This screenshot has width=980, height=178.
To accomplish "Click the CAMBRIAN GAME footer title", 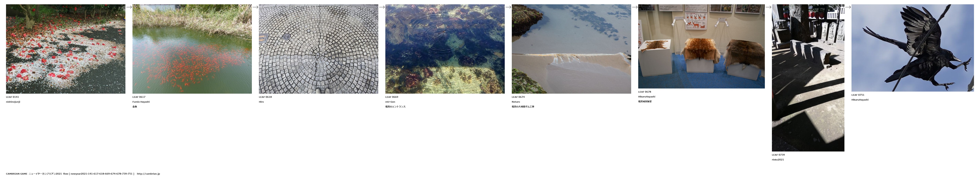I will pyautogui.click(x=17, y=174).
